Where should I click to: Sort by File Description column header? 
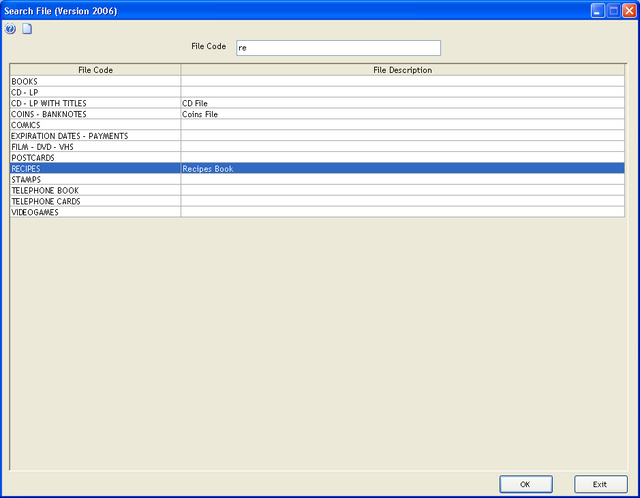pos(402,70)
